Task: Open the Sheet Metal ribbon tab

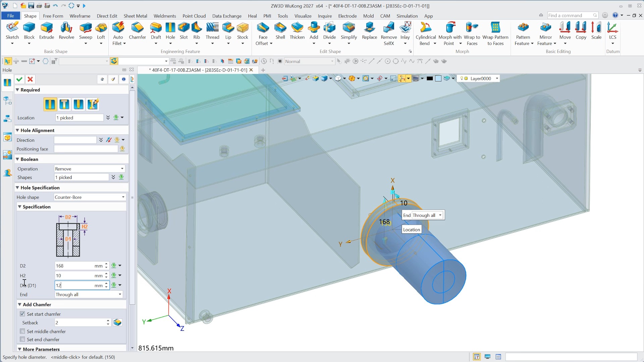Action: (x=135, y=16)
